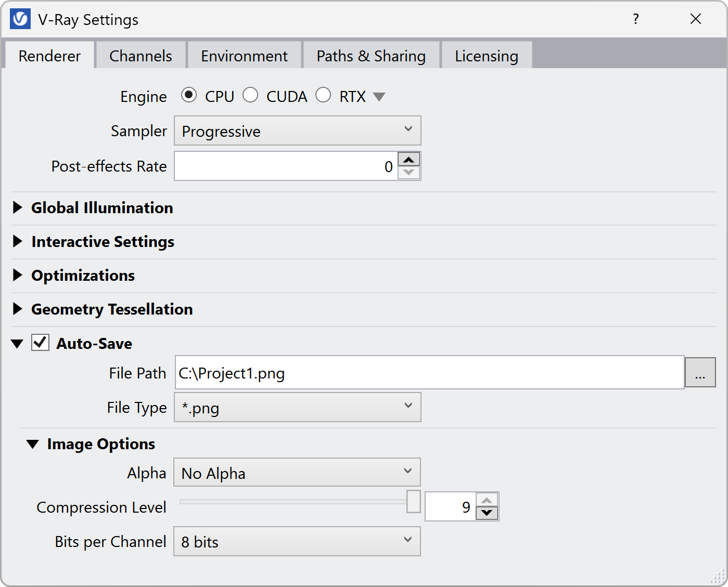Open the Bits per Channel dropdown
Viewport: 728px width, 587px height.
(x=297, y=541)
